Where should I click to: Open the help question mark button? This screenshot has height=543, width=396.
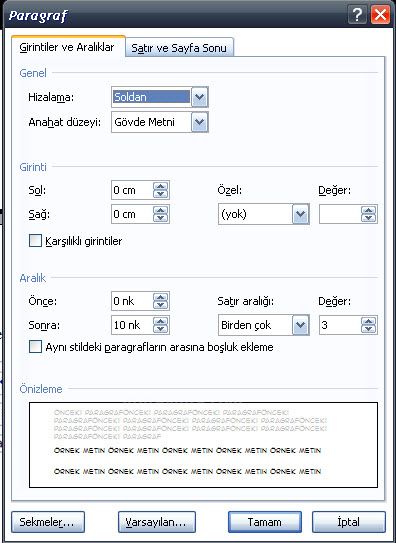(x=357, y=15)
